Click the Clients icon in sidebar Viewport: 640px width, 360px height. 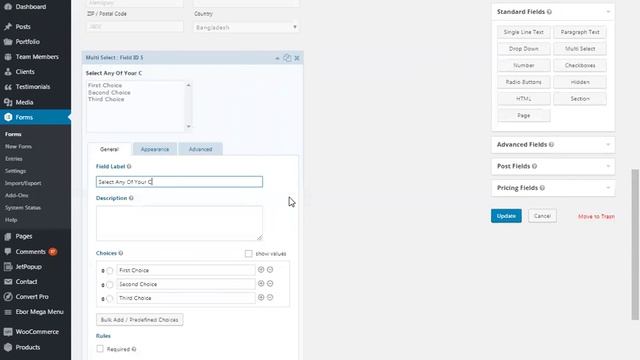click(x=8, y=72)
